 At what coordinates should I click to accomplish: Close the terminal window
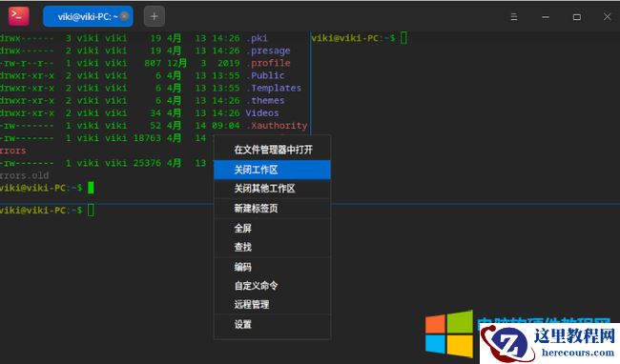(608, 17)
